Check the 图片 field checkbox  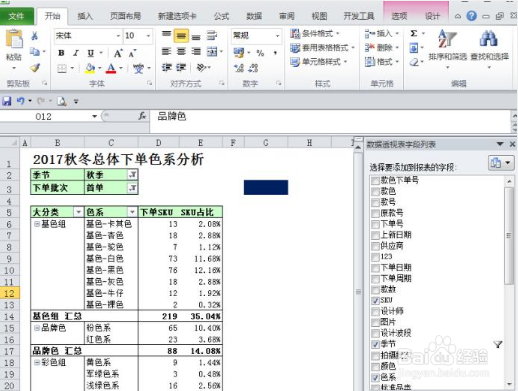click(x=375, y=323)
